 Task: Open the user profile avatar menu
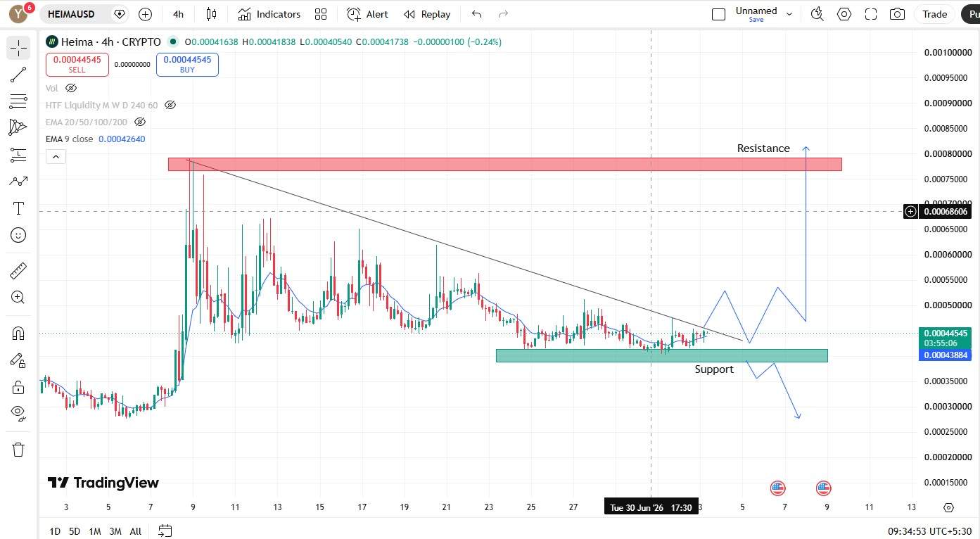click(20, 13)
